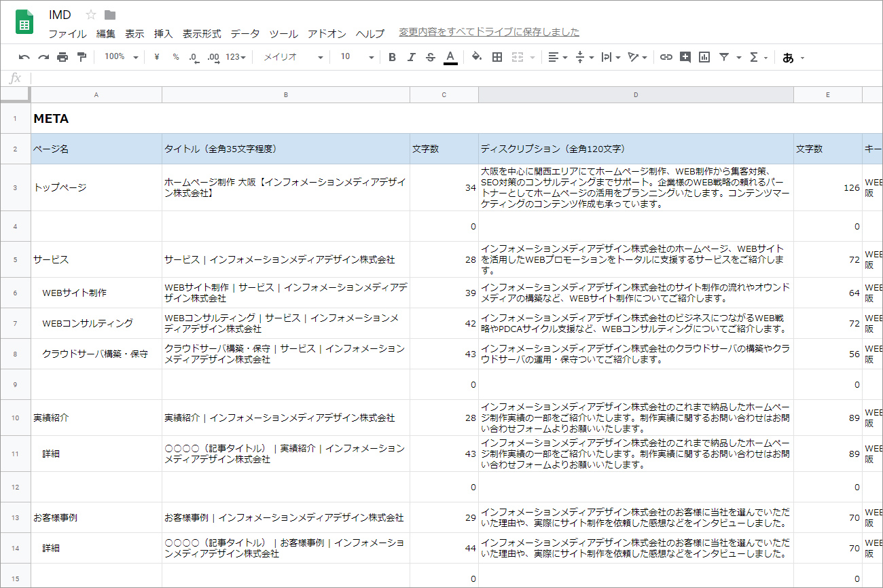Open vertical align dropdown
The image size is (883, 588).
coord(584,57)
